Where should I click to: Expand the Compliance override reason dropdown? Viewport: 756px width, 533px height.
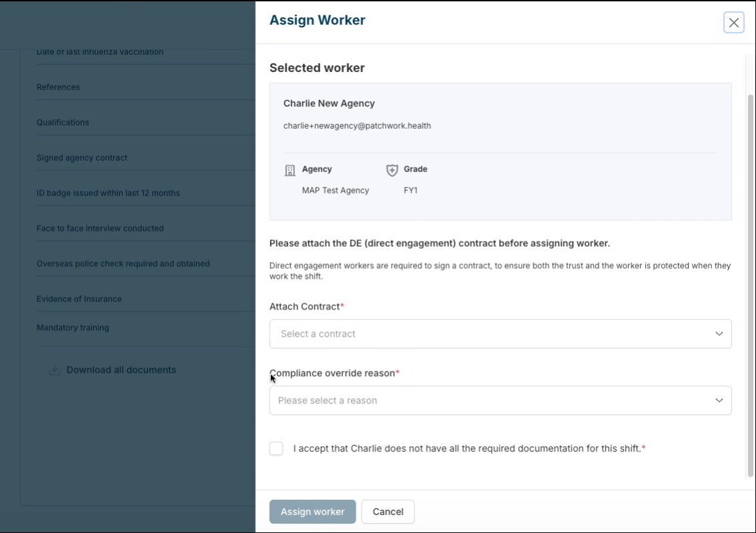tap(500, 400)
